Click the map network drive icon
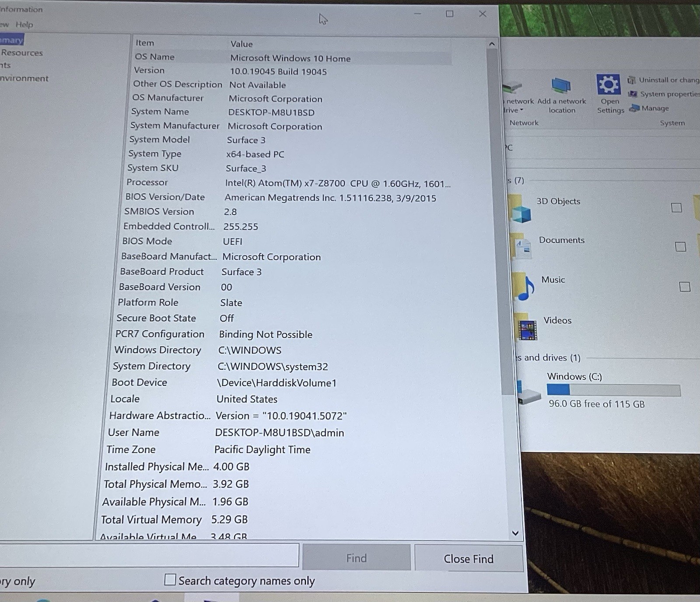Viewport: 700px width, 602px height. click(x=512, y=87)
